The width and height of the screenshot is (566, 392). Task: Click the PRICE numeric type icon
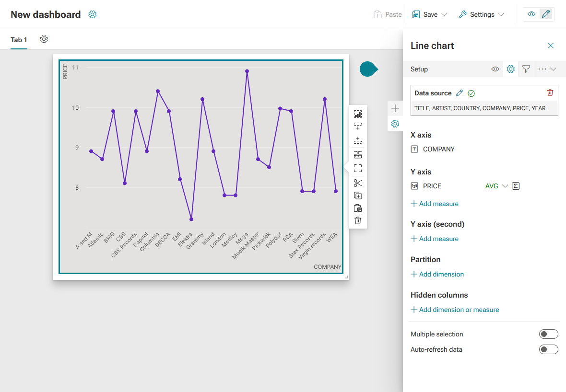tap(414, 186)
